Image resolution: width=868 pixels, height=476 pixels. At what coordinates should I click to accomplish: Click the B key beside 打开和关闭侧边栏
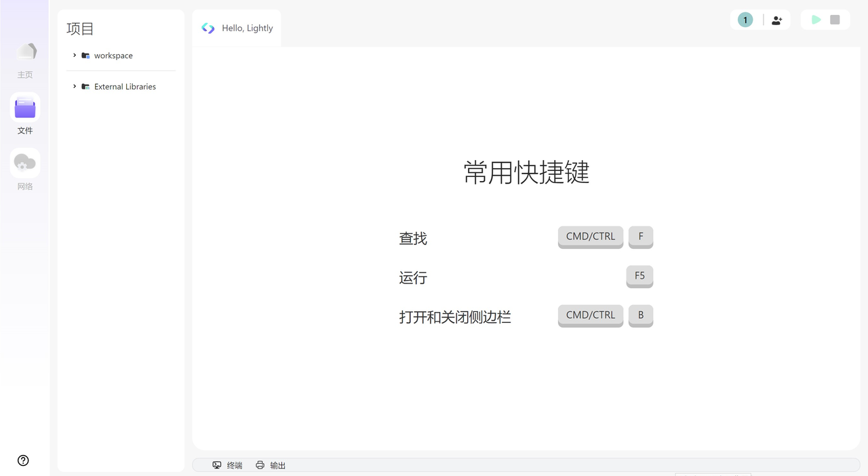[640, 315]
